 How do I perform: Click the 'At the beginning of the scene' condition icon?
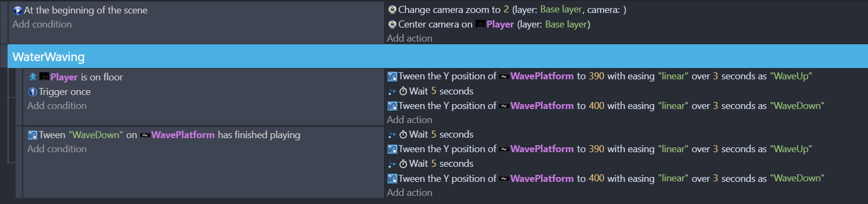[17, 10]
